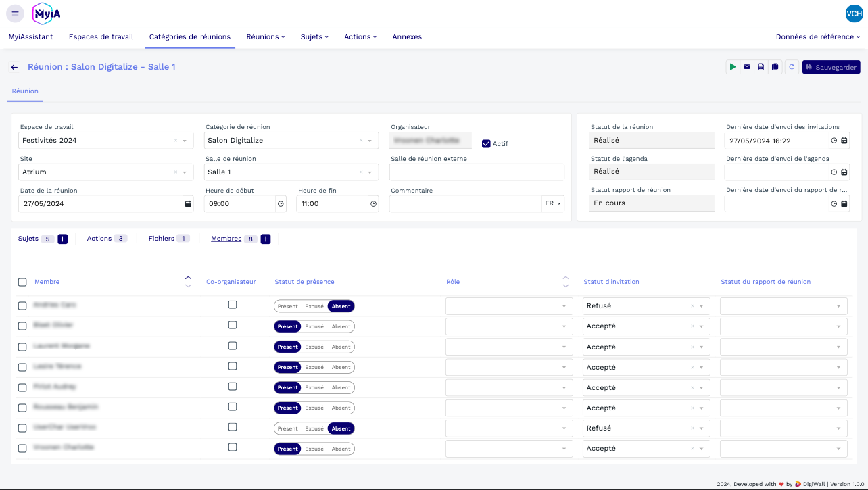Click the document file icon in toolbar
The image size is (868, 490).
click(x=761, y=67)
